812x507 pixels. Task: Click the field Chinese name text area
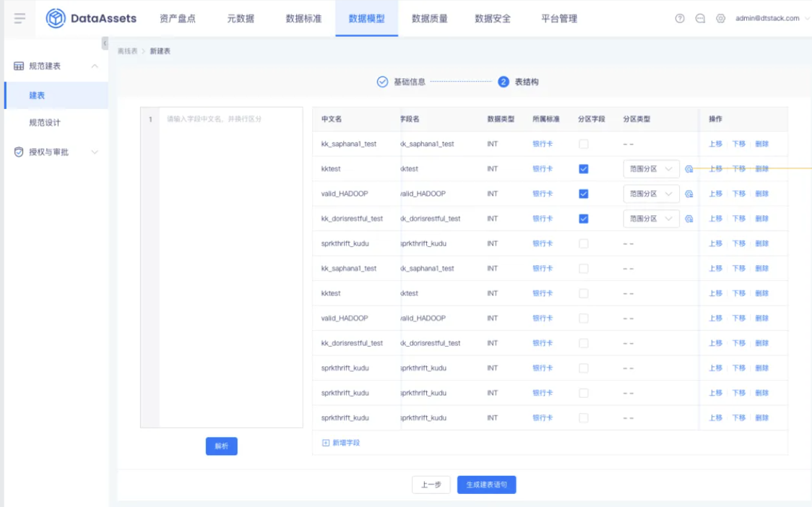231,267
